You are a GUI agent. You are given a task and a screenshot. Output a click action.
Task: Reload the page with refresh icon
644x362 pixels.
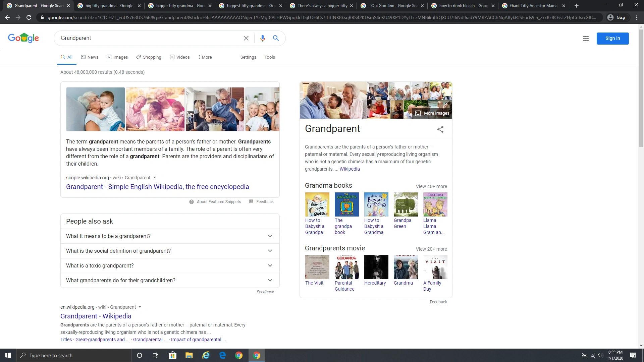pos(29,17)
